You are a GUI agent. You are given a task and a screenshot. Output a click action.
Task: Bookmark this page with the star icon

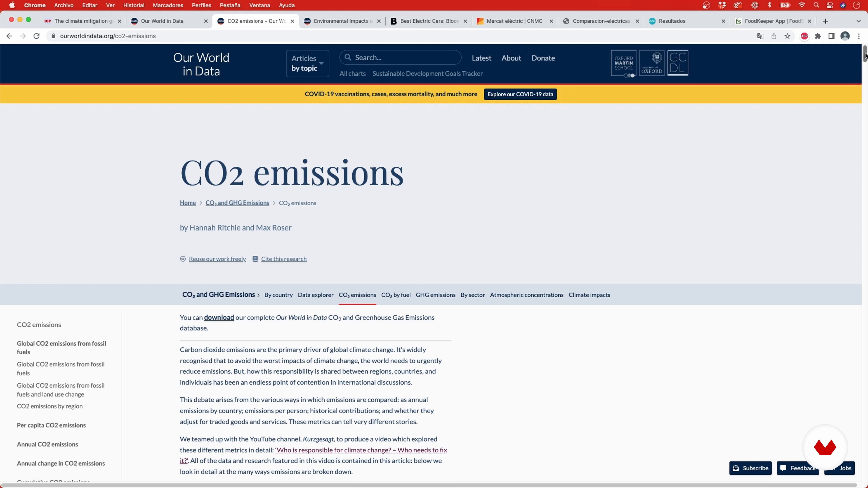click(x=788, y=36)
